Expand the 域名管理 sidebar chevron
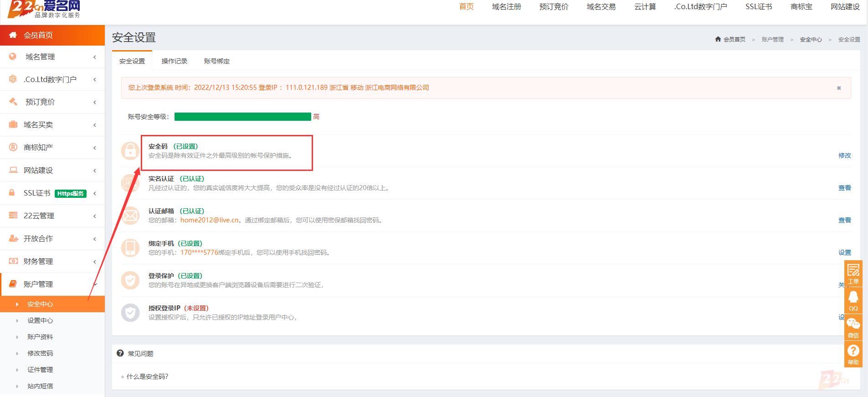Image resolution: width=868 pixels, height=397 pixels. 95,57
